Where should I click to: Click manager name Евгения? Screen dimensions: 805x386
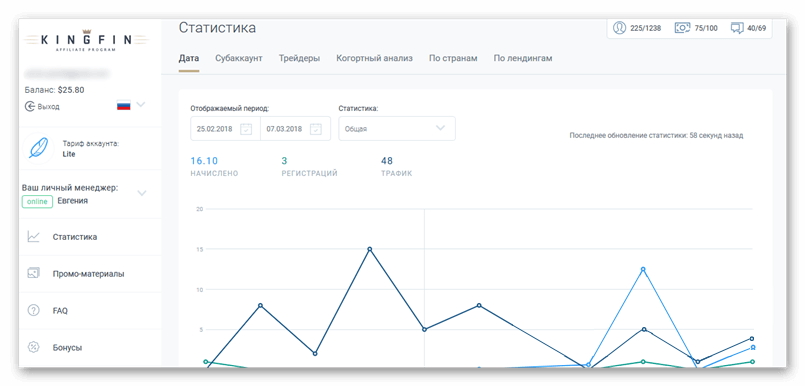point(72,201)
